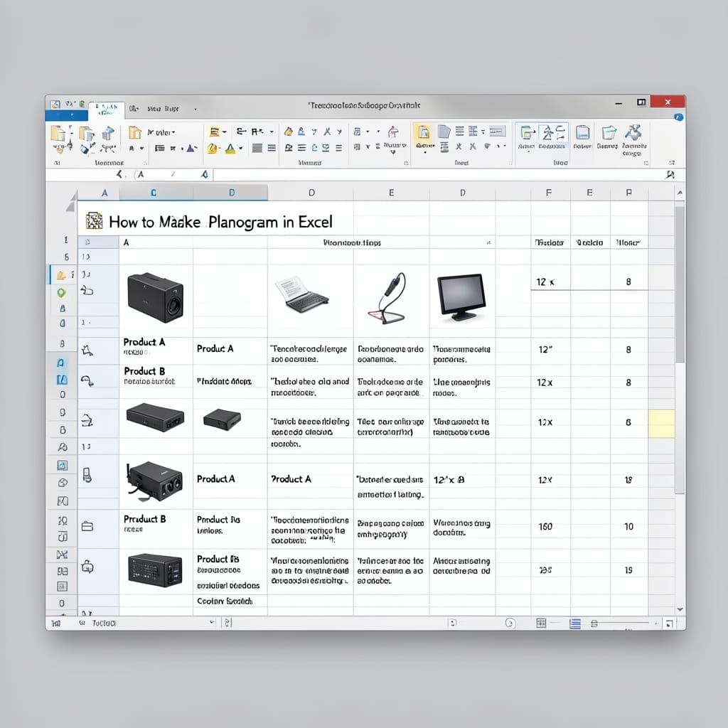728x728 pixels.
Task: Click the Excel app icon in title bar
Action: 55,105
